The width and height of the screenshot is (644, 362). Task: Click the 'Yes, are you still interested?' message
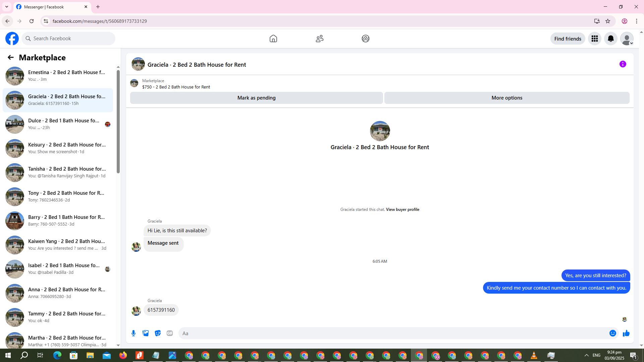[x=596, y=276]
